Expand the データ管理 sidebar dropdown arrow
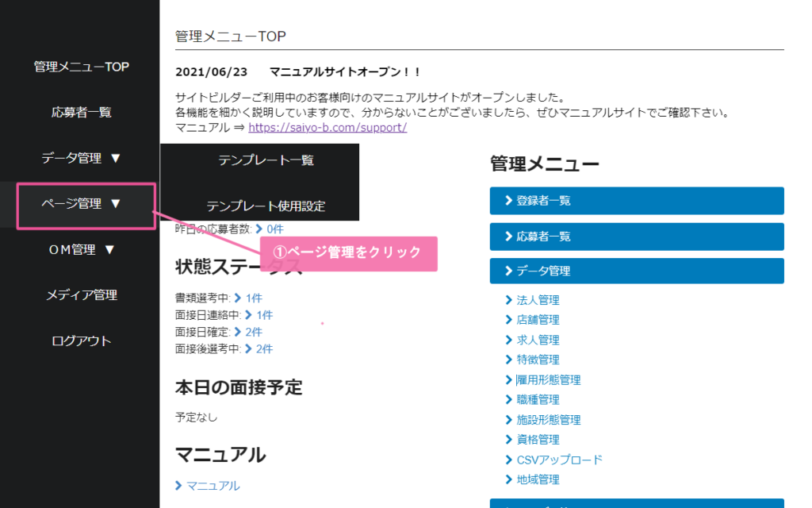Screen dimensions: 812x508 point(116,158)
